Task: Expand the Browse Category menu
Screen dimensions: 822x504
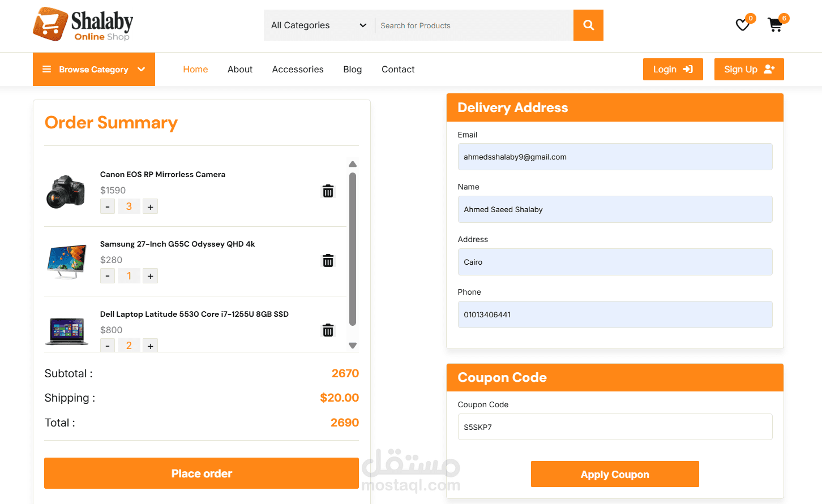Action: pos(94,69)
